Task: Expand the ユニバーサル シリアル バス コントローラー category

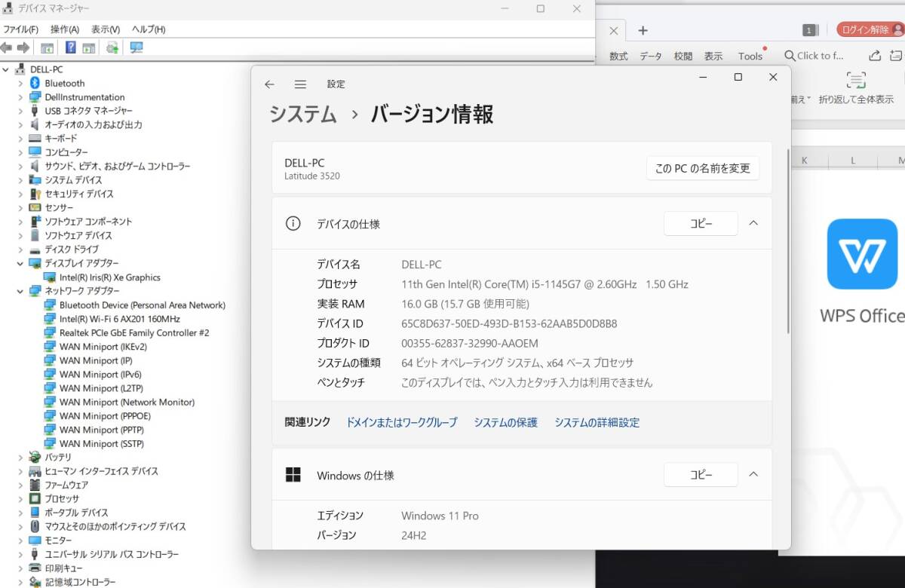Action: (x=20, y=554)
